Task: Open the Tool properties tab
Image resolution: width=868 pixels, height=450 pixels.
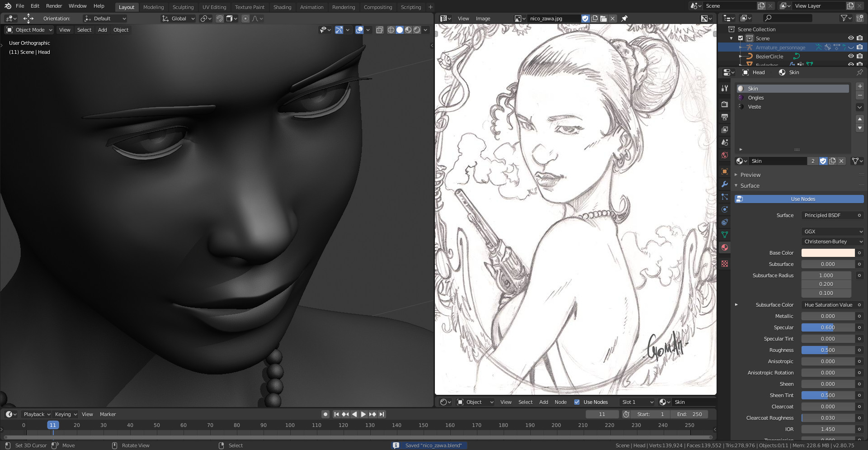Action: [725, 88]
